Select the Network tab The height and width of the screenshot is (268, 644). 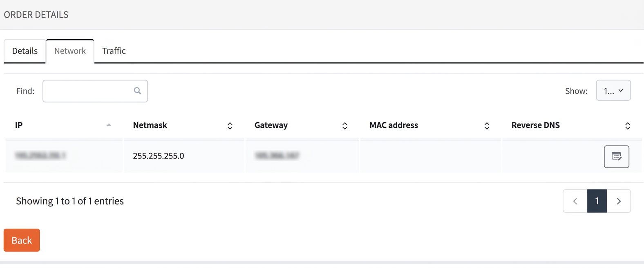70,51
